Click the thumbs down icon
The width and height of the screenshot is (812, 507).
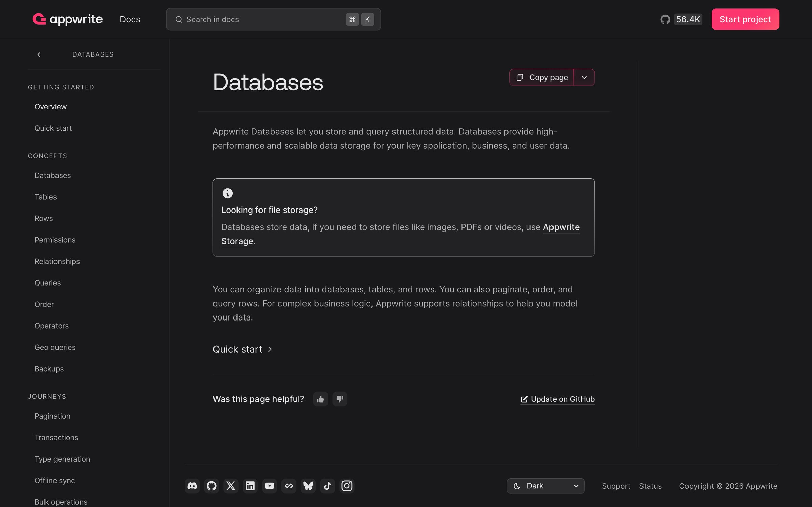coord(340,399)
